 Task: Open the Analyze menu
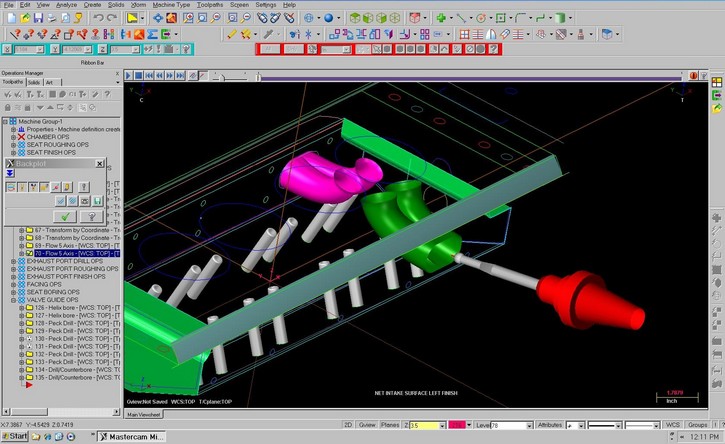(67, 5)
